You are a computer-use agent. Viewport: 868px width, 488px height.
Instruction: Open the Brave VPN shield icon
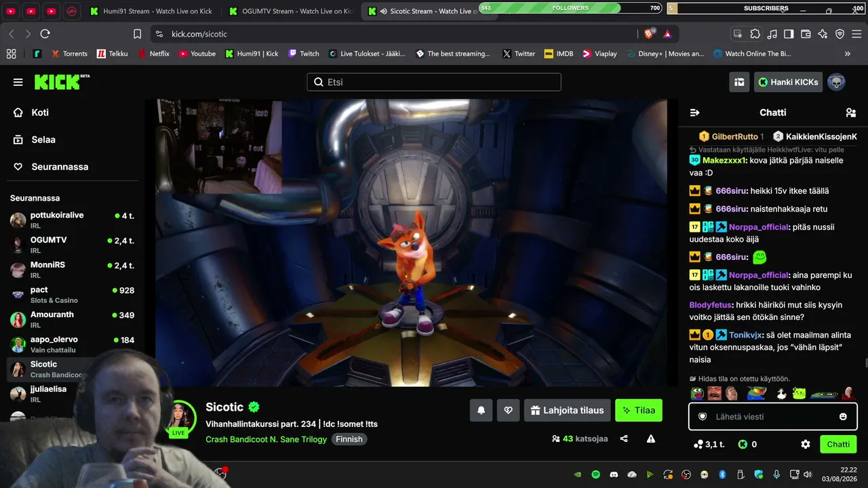(x=840, y=34)
